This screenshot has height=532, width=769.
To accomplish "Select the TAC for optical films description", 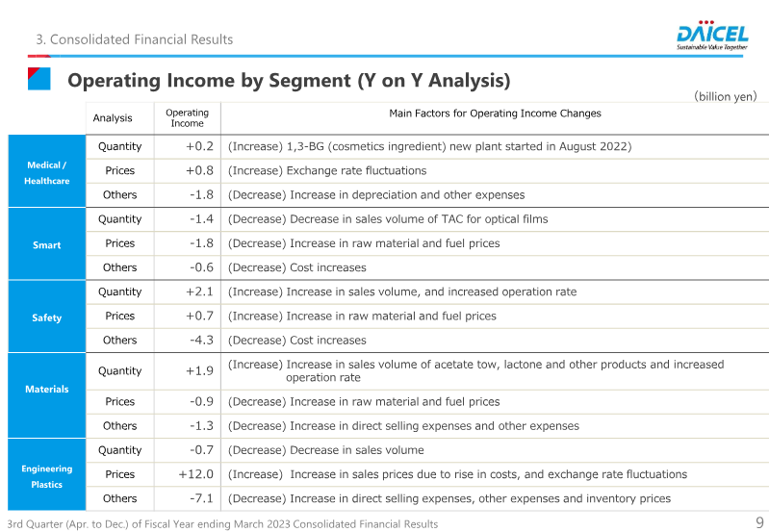I will (388, 219).
